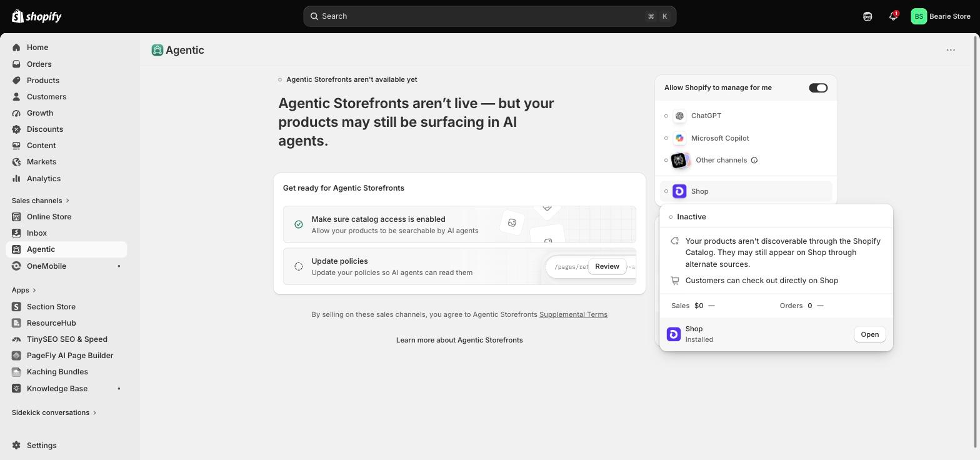Select Make sure catalog access is enabled

point(459,224)
